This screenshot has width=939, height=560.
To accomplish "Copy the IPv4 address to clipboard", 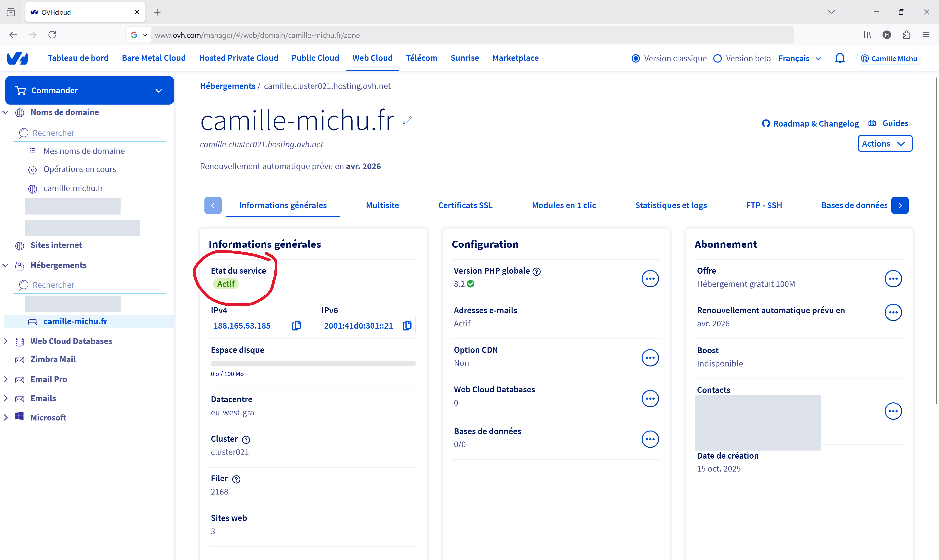I will pyautogui.click(x=296, y=325).
